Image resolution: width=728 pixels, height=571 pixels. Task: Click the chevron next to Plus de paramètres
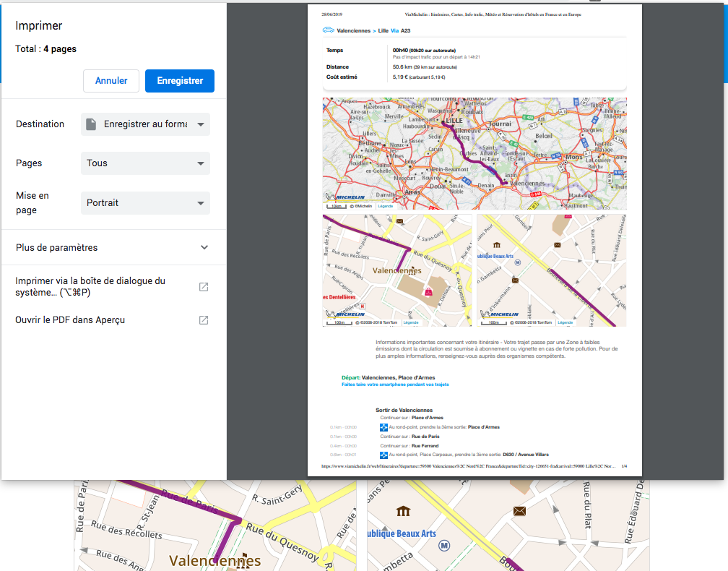pos(204,248)
